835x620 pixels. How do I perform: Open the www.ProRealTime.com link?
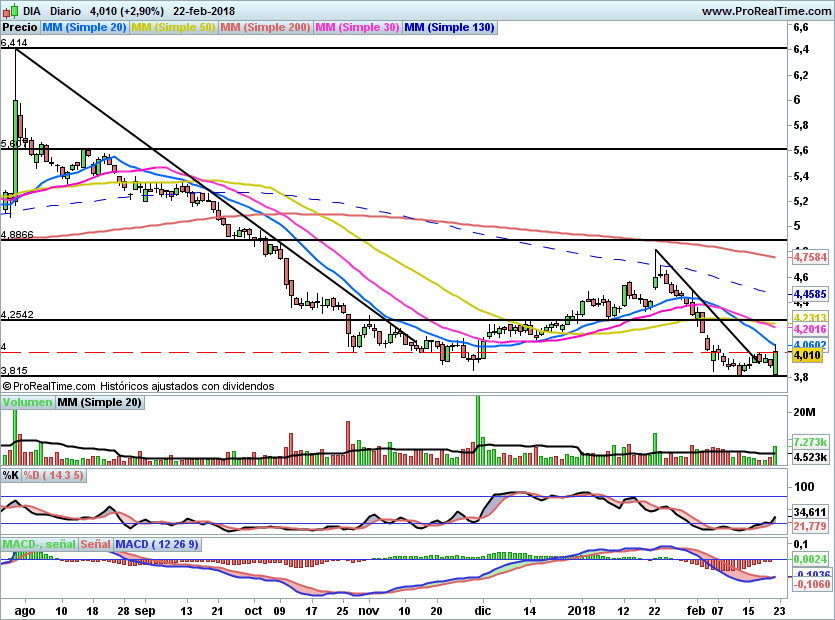point(766,11)
